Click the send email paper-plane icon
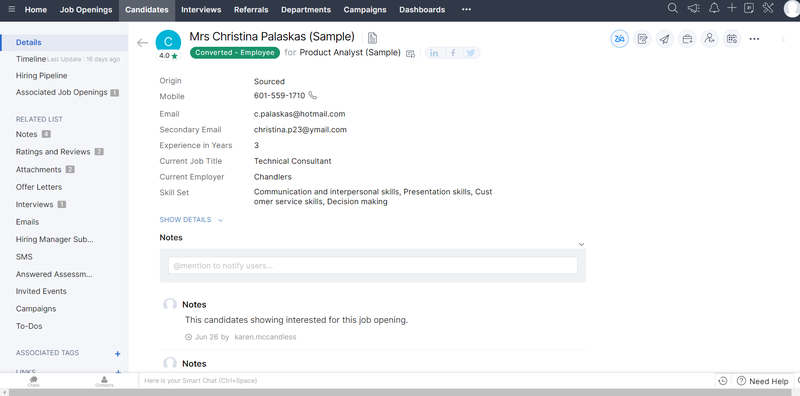Screen dimensions: 800x396 tap(664, 39)
